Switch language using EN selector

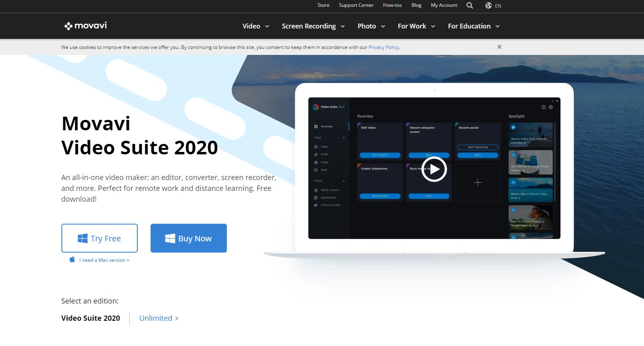coord(498,6)
